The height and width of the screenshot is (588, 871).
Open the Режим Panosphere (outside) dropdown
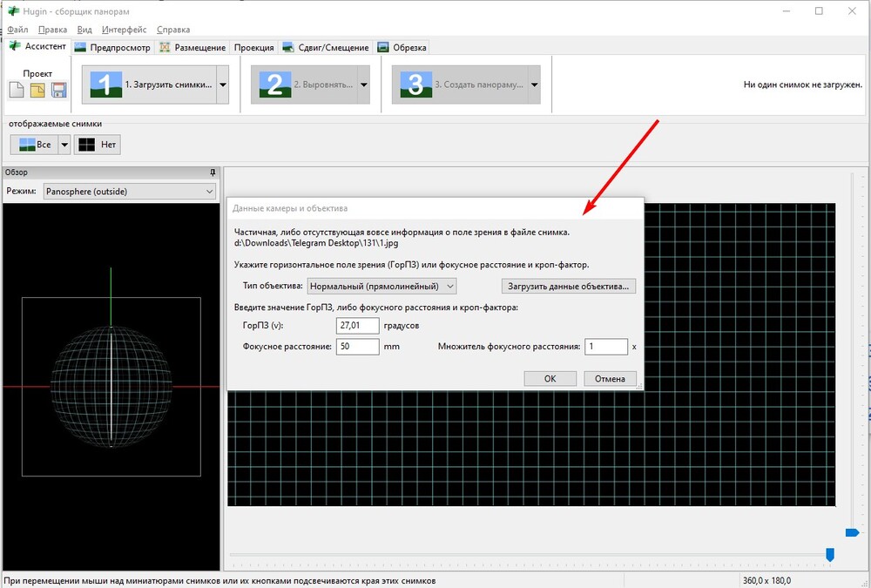click(127, 191)
